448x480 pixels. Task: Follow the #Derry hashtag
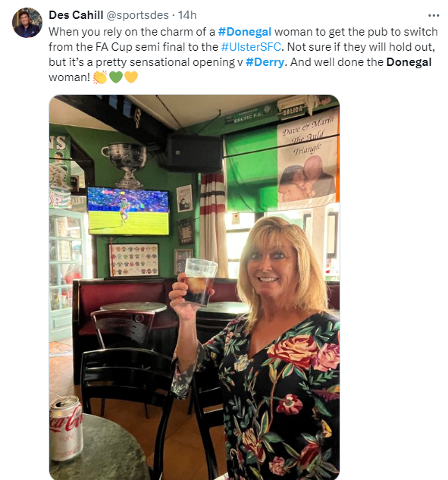coord(265,62)
